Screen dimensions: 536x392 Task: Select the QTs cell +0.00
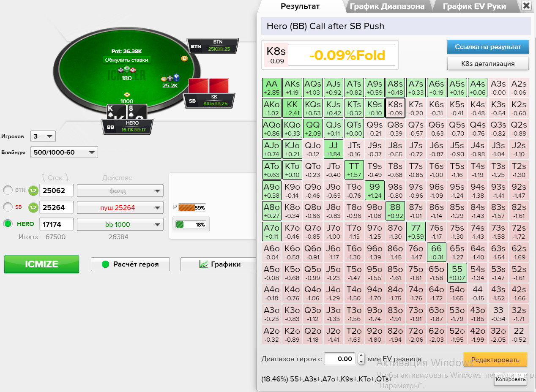(x=354, y=128)
